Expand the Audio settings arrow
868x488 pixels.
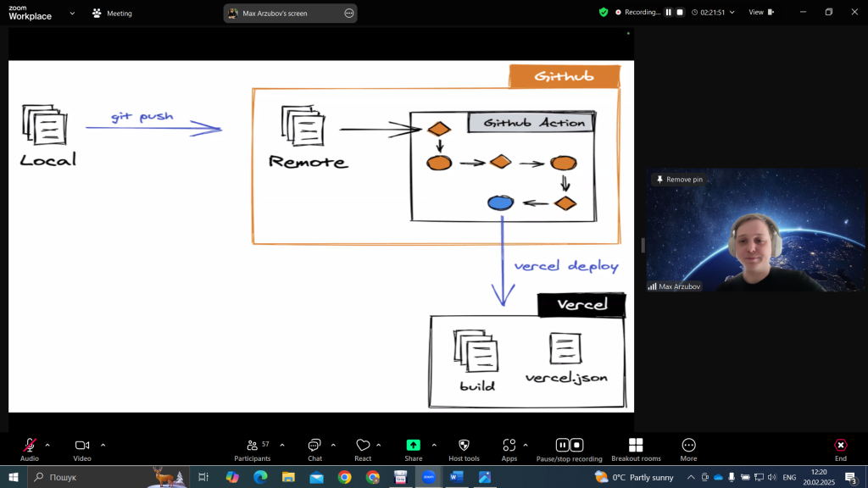click(x=47, y=445)
